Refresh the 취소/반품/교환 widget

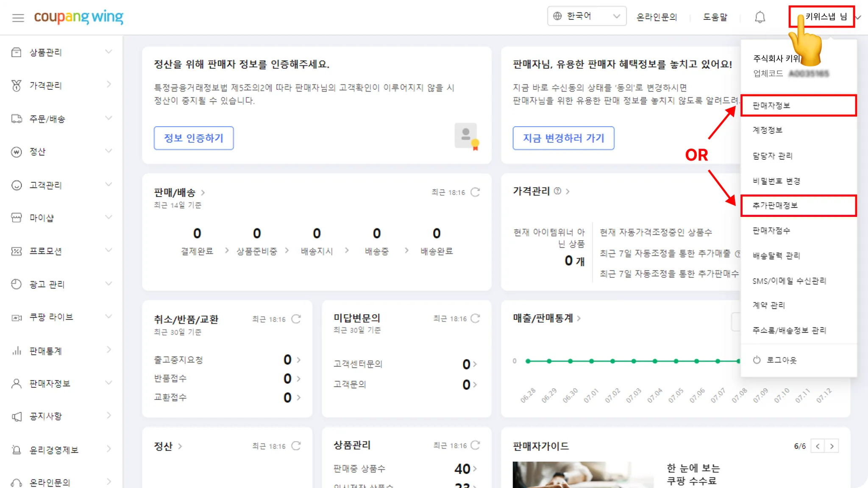coord(296,319)
